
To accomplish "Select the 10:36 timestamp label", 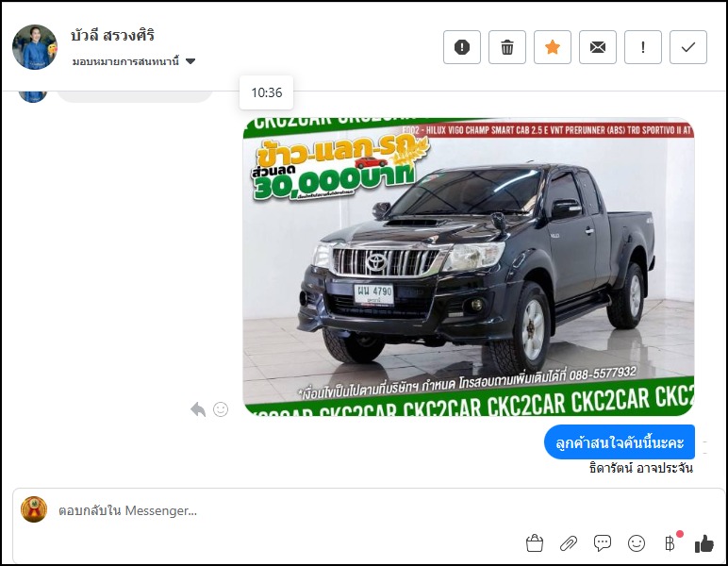I will [267, 92].
